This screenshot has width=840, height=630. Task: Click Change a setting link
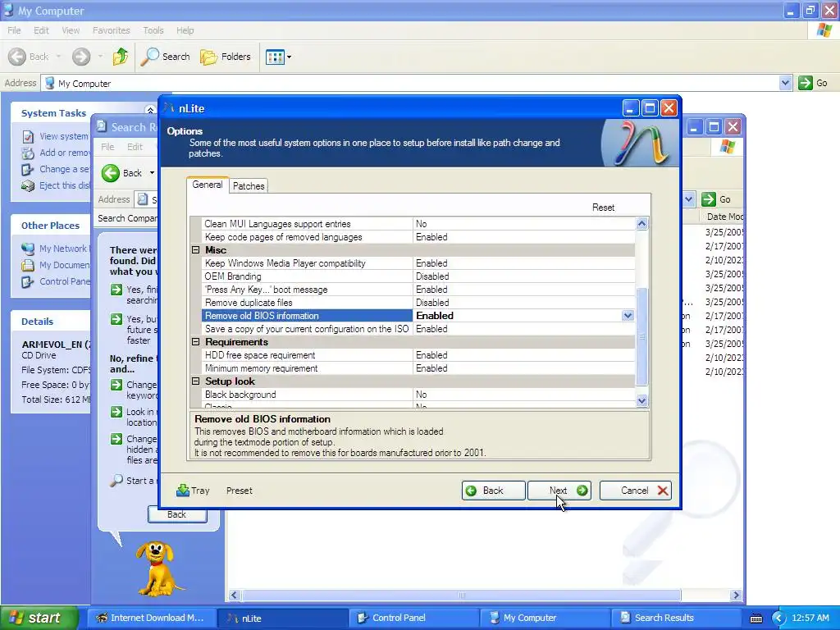pyautogui.click(x=56, y=169)
